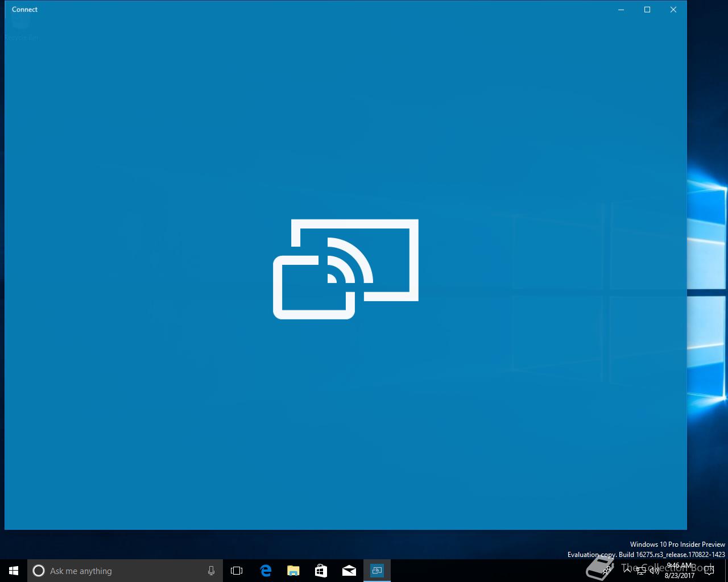
Task: Launch Microsoft Edge from taskbar
Action: (266, 571)
